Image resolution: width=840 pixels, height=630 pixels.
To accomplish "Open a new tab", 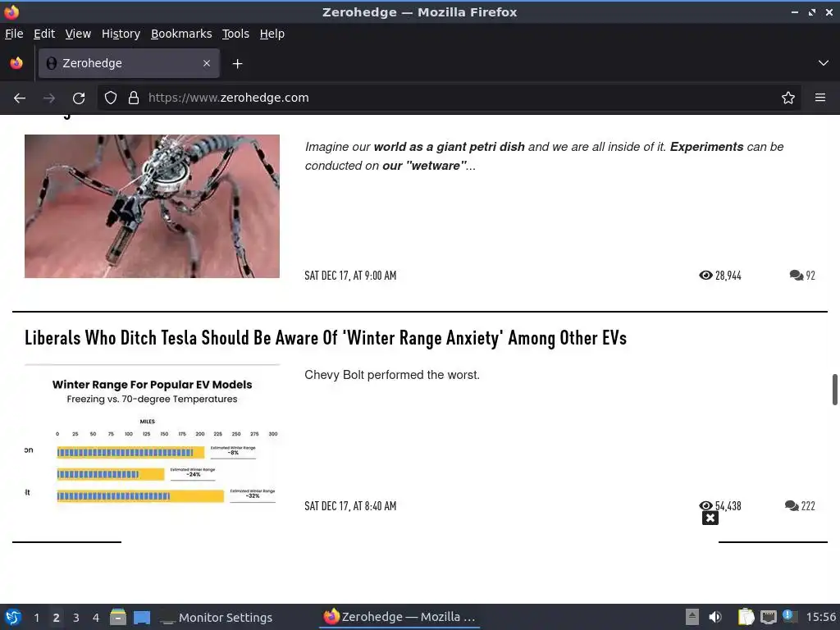I will [237, 64].
